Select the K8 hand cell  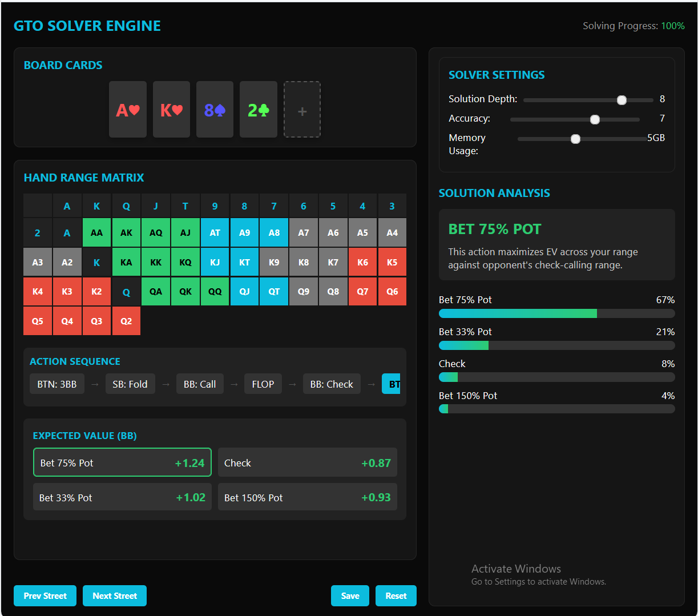click(304, 262)
